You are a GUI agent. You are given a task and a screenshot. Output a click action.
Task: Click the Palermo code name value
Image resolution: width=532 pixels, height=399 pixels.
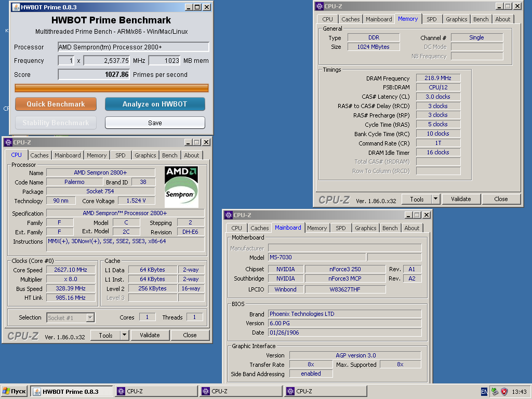[x=74, y=182]
